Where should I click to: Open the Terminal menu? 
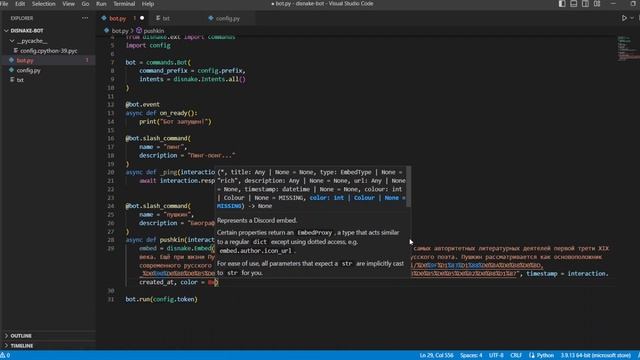pyautogui.click(x=124, y=4)
